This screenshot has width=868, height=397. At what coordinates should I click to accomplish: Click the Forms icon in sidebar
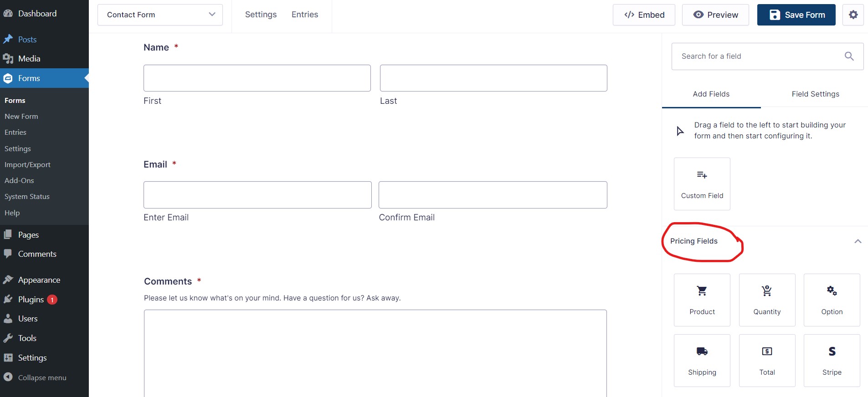pos(8,78)
